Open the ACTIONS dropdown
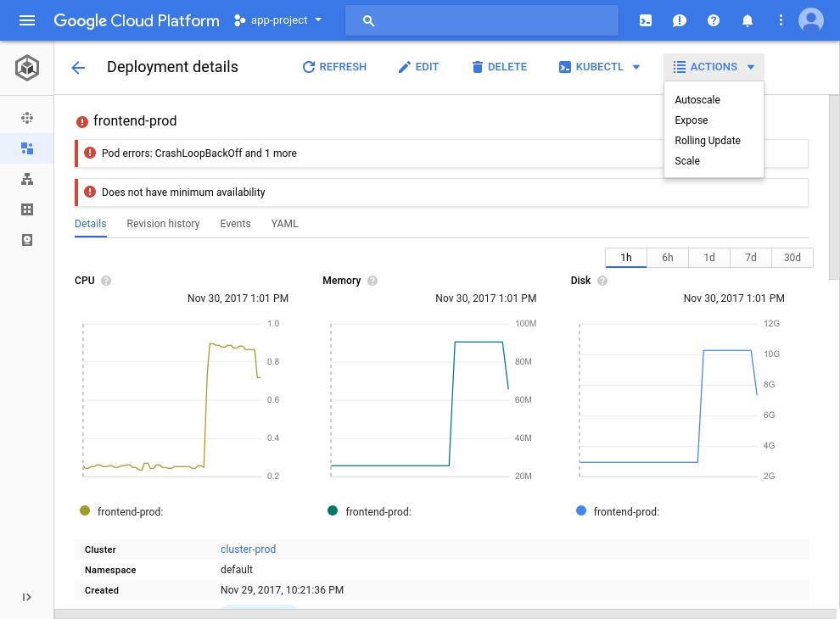This screenshot has height=619, width=840. (x=712, y=66)
